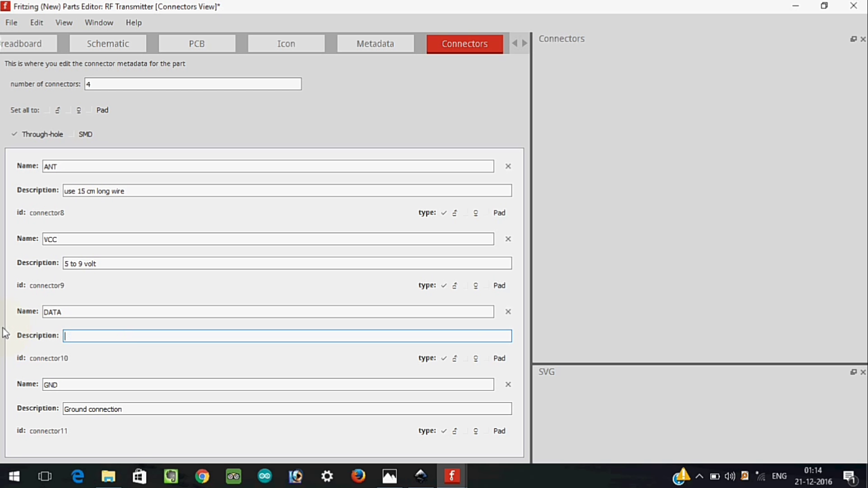
Task: Click down-arrow stepper on connector10 type
Action: 475,358
